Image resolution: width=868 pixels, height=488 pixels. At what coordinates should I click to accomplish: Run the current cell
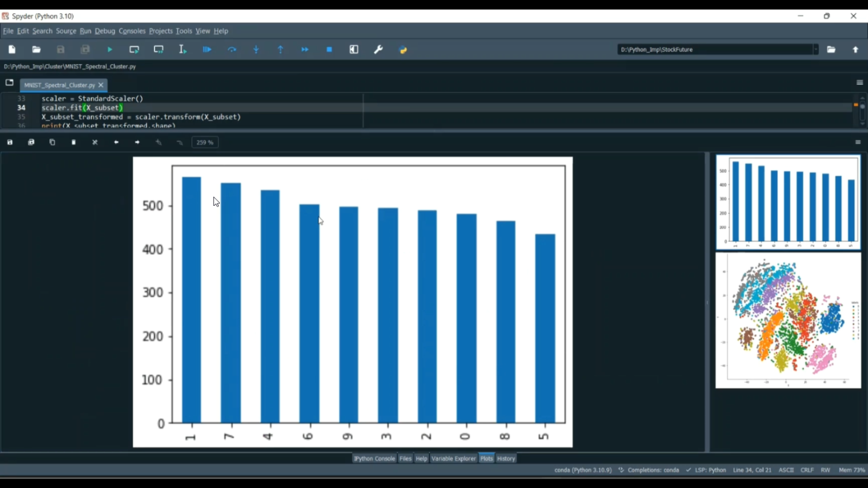coord(134,50)
